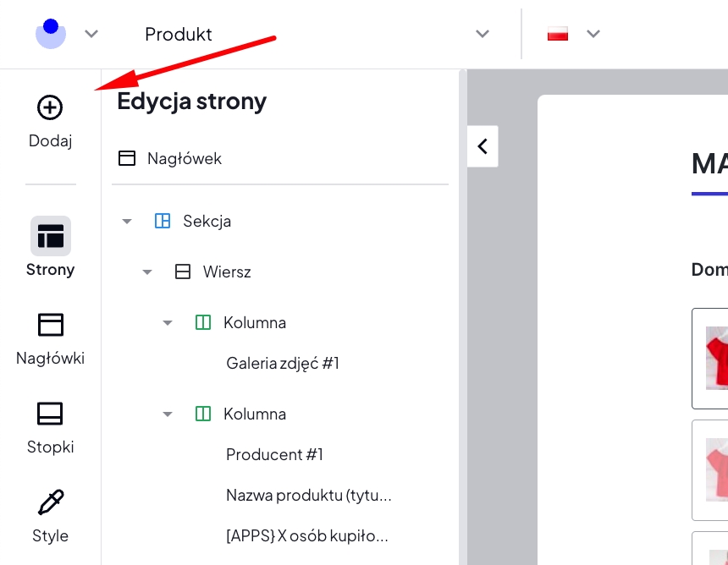Click the Nagłówek layout icon
Screen dimensions: 728x565
(127, 158)
